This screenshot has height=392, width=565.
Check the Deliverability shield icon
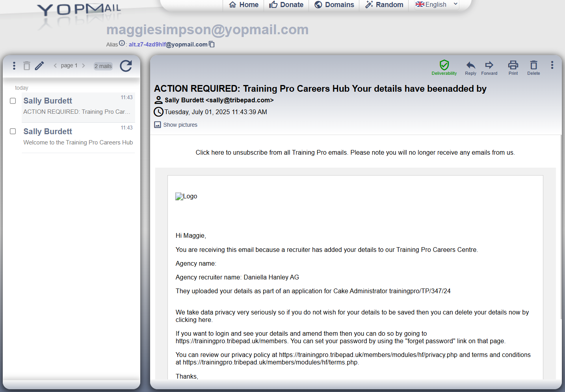coord(444,67)
